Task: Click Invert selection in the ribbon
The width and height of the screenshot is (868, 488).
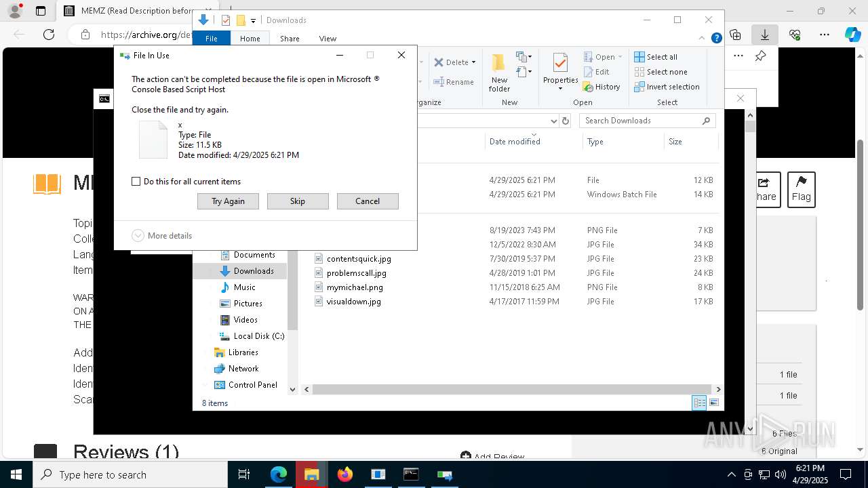Action: click(667, 87)
